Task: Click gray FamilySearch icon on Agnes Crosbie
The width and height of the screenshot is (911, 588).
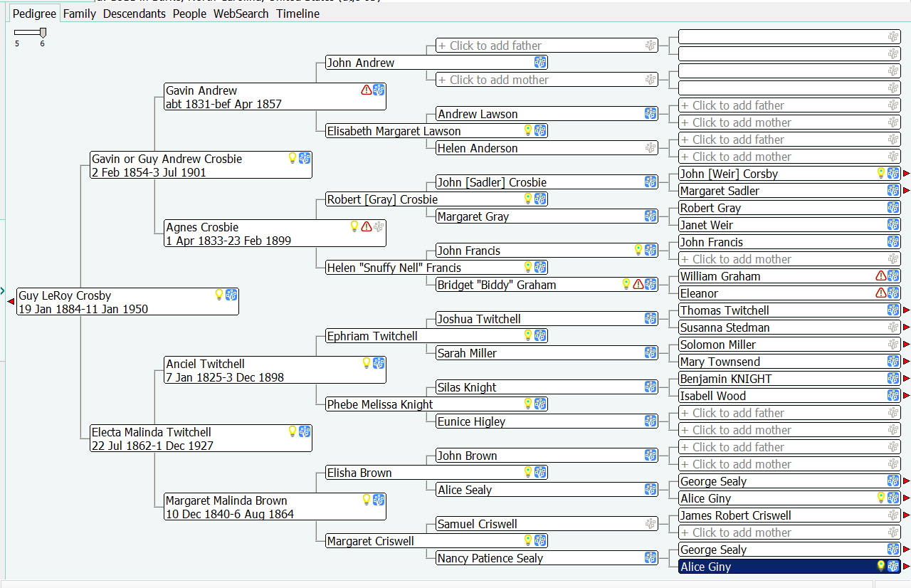Action: pos(379,226)
